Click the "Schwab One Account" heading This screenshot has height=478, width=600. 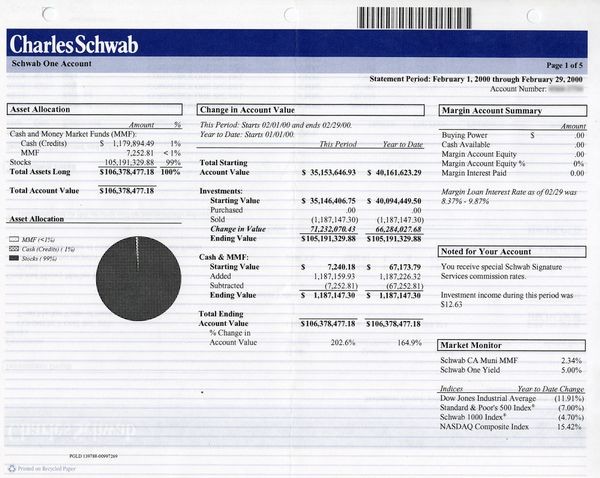tap(52, 64)
